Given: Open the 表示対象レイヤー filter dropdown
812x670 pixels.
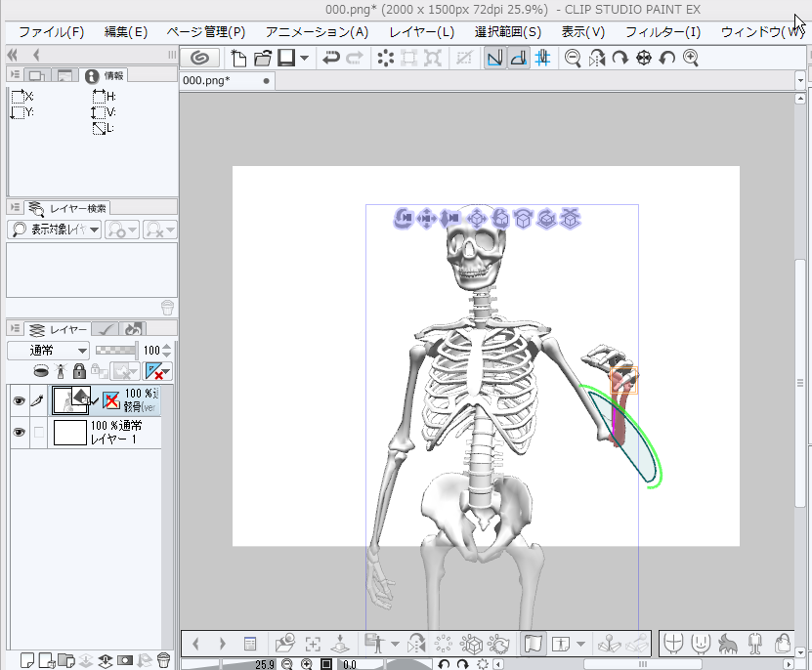Looking at the screenshot, I should pos(55,230).
